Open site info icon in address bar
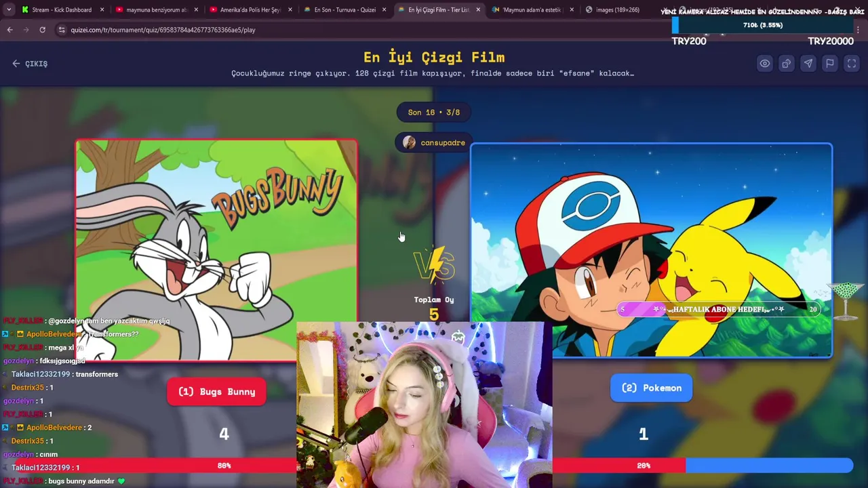 pyautogui.click(x=62, y=30)
